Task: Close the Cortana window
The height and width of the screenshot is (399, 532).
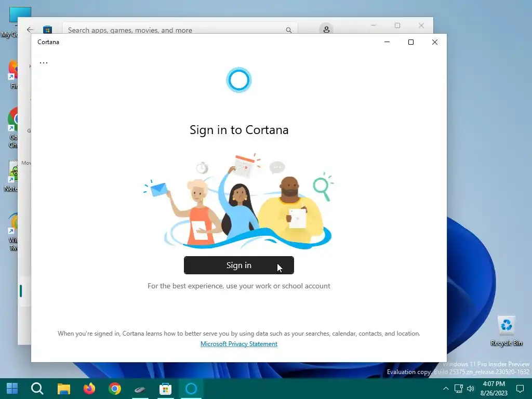Action: click(435, 42)
